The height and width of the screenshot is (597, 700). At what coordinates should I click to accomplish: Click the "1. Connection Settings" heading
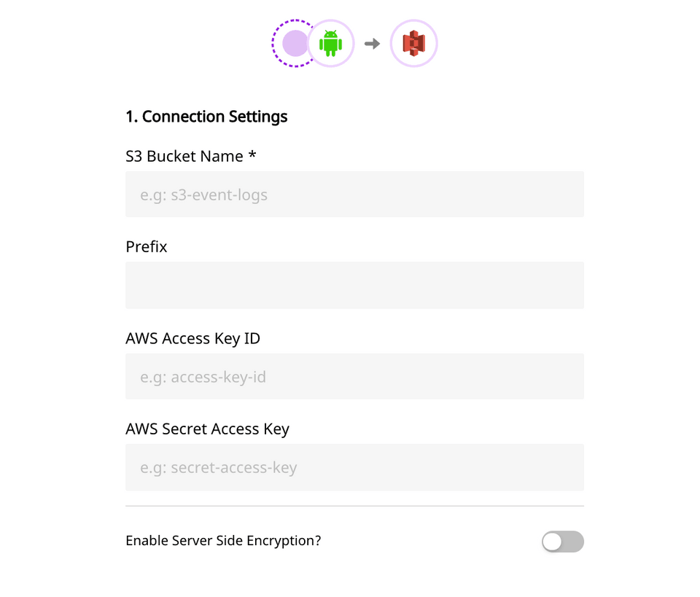point(206,117)
